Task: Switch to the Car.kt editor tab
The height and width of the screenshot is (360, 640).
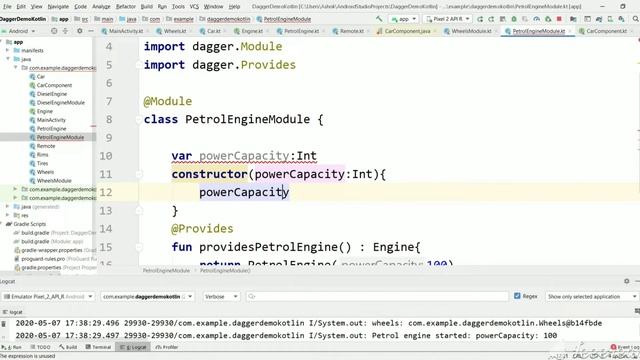Action: point(213,31)
